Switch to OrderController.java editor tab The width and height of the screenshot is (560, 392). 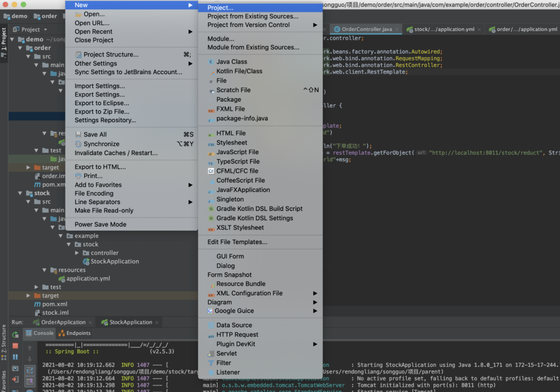click(366, 29)
